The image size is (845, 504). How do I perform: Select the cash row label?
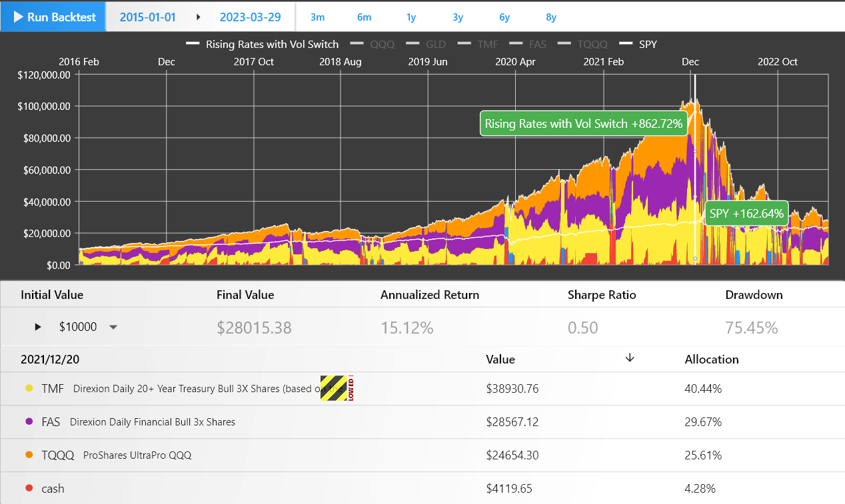click(53, 489)
